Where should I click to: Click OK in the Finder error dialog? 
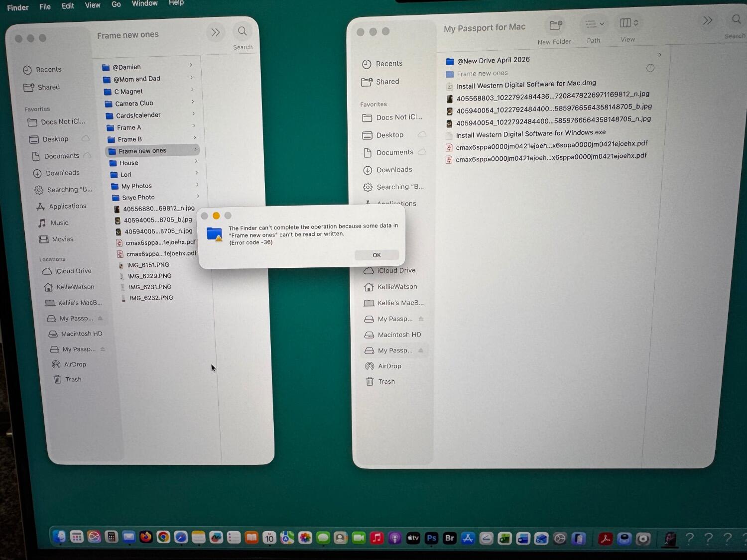[376, 255]
